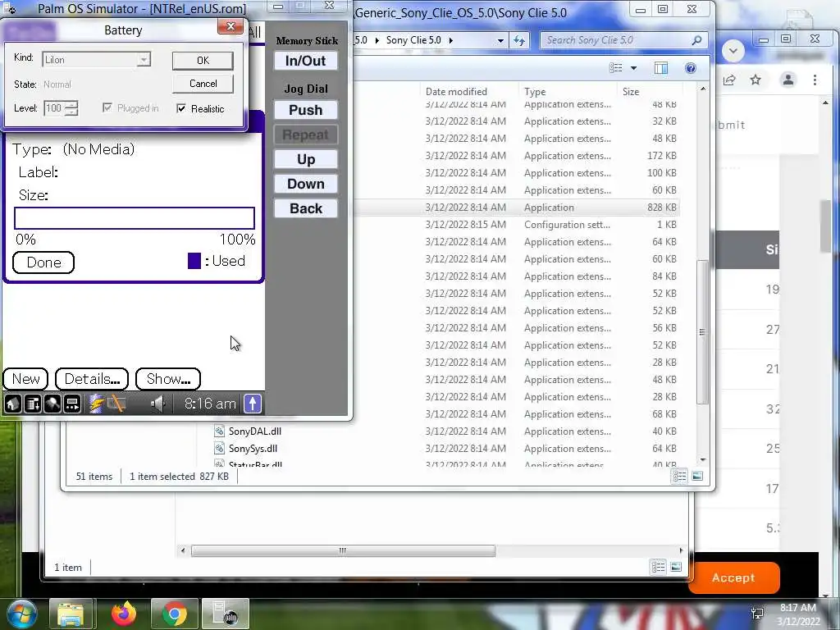The height and width of the screenshot is (630, 840).
Task: Tap the crossed-out card icon in Palm status bar
Action: point(116,404)
